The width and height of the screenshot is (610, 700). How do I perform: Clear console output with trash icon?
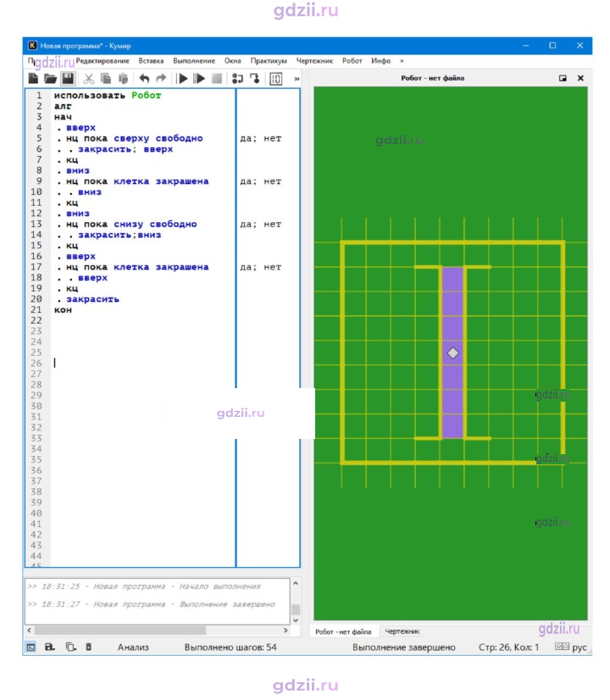click(x=88, y=647)
